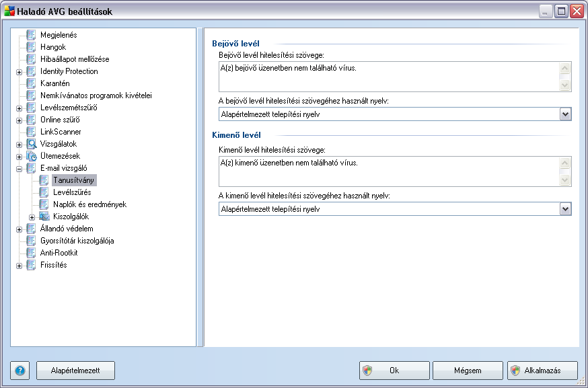Click the Levélszűrés item icon
The height and width of the screenshot is (388, 588).
[x=44, y=192]
